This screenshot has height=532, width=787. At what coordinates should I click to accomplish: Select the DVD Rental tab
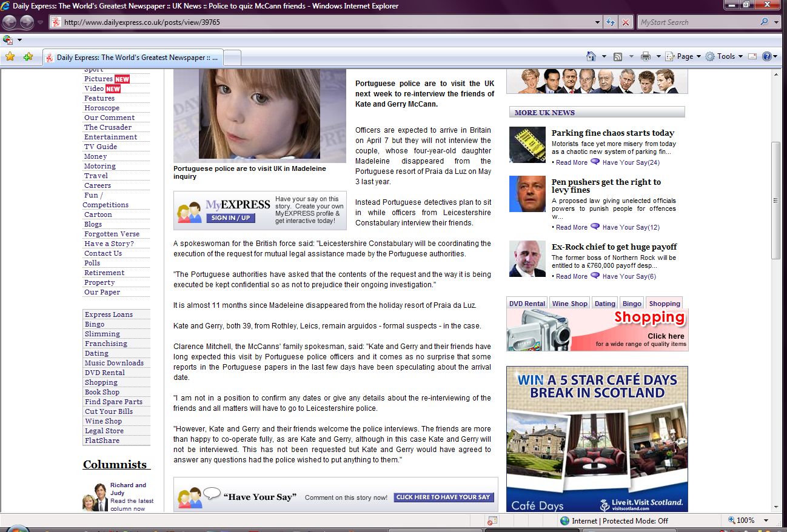click(x=527, y=304)
